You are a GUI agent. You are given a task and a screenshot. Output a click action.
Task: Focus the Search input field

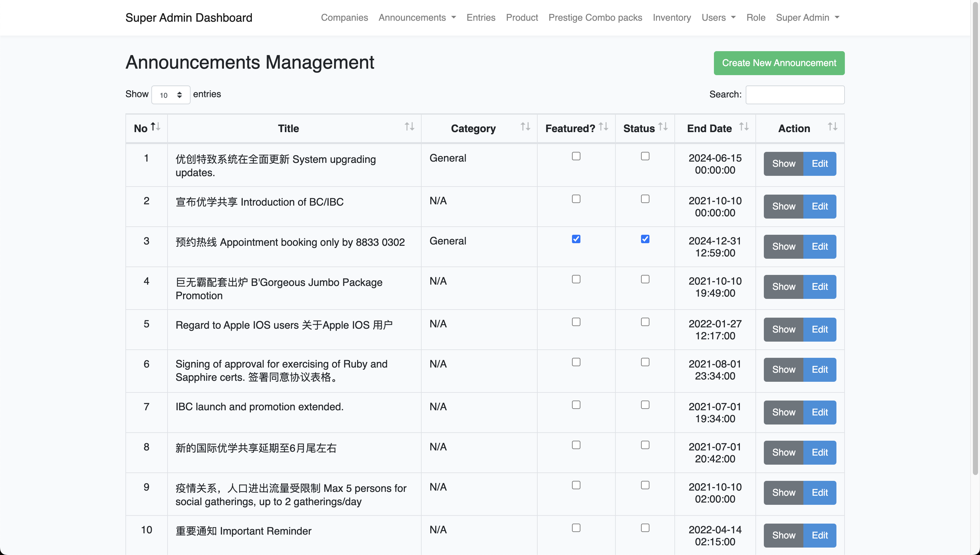pyautogui.click(x=795, y=95)
